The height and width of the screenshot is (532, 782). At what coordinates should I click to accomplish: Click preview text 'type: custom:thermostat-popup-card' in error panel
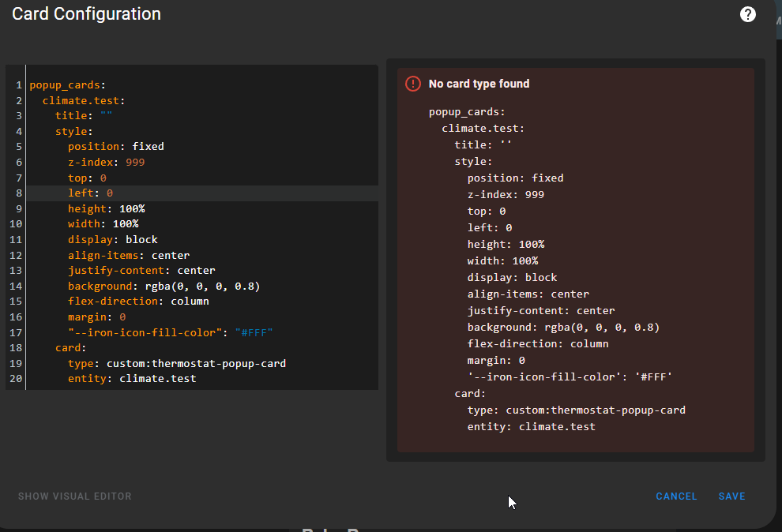pyautogui.click(x=577, y=410)
